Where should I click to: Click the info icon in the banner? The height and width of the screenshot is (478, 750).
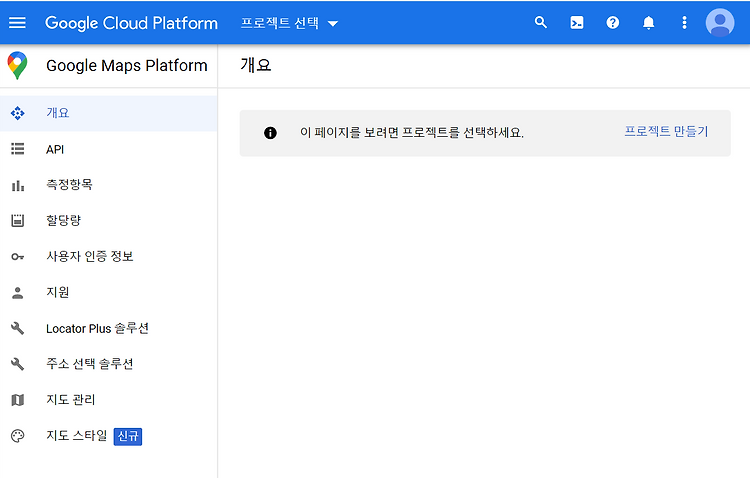coord(270,133)
